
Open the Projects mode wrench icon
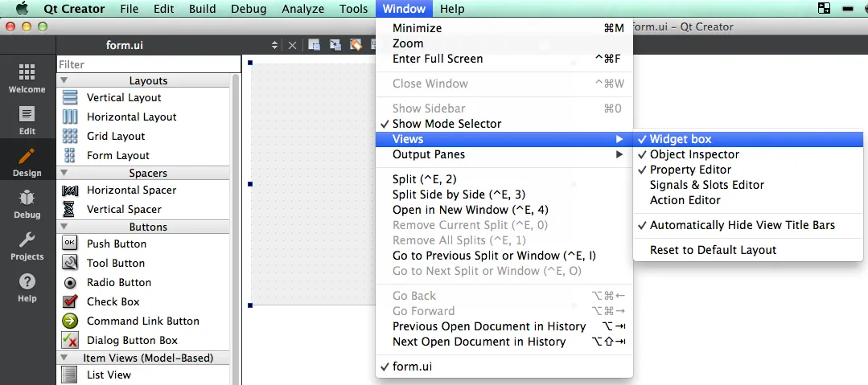click(x=27, y=245)
